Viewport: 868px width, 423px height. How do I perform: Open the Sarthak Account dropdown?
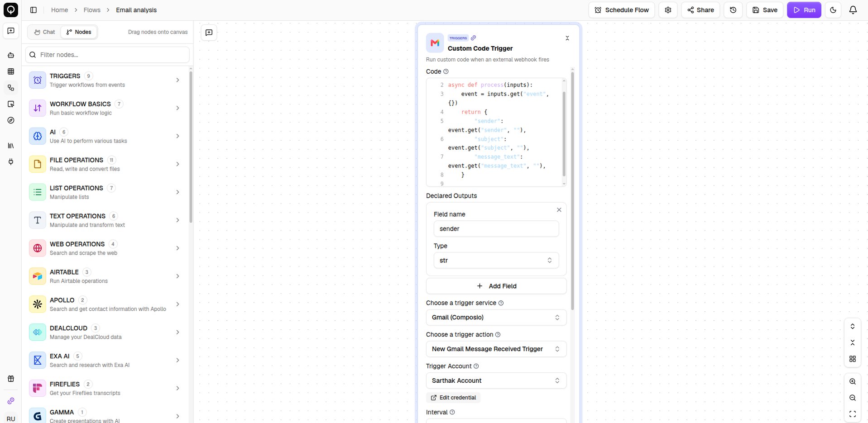point(496,381)
